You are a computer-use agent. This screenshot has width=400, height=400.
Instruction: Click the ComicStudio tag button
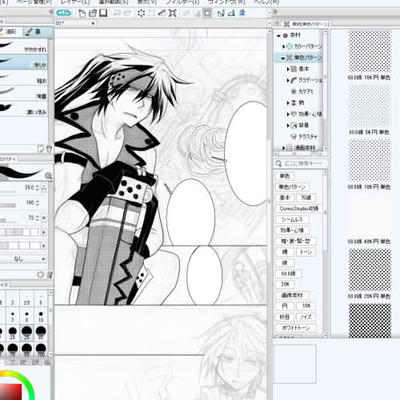[x=298, y=208]
